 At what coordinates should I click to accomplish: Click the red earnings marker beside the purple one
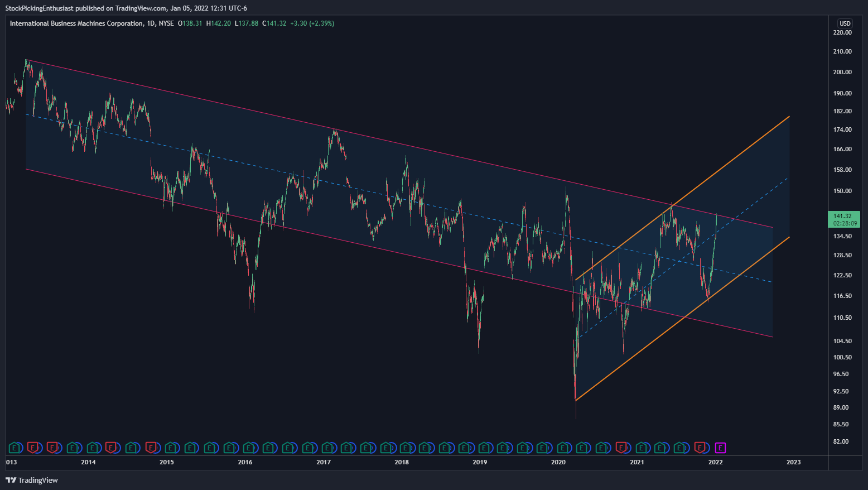point(701,448)
